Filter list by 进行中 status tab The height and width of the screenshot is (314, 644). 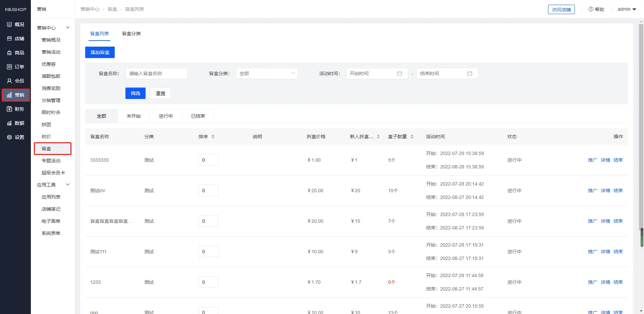pyautogui.click(x=166, y=116)
